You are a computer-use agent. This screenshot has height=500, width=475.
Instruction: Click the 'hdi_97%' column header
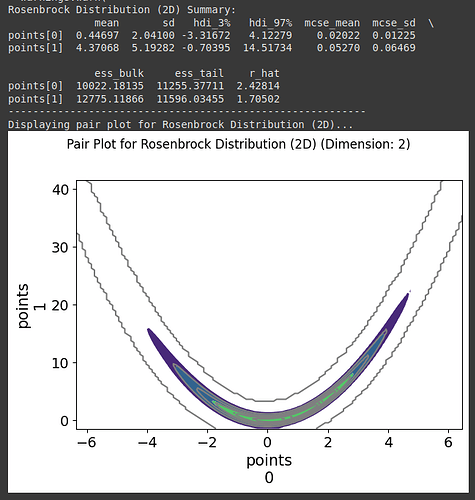point(270,23)
